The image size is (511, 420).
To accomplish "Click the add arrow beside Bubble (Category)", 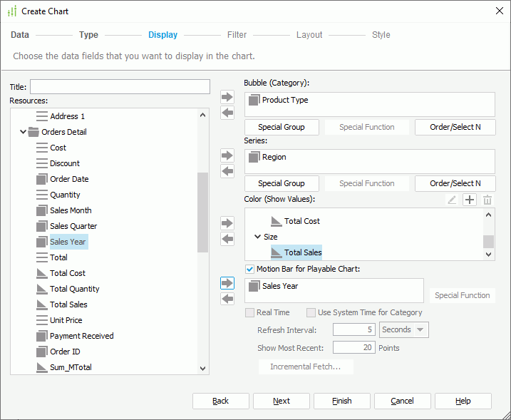I will pos(227,96).
